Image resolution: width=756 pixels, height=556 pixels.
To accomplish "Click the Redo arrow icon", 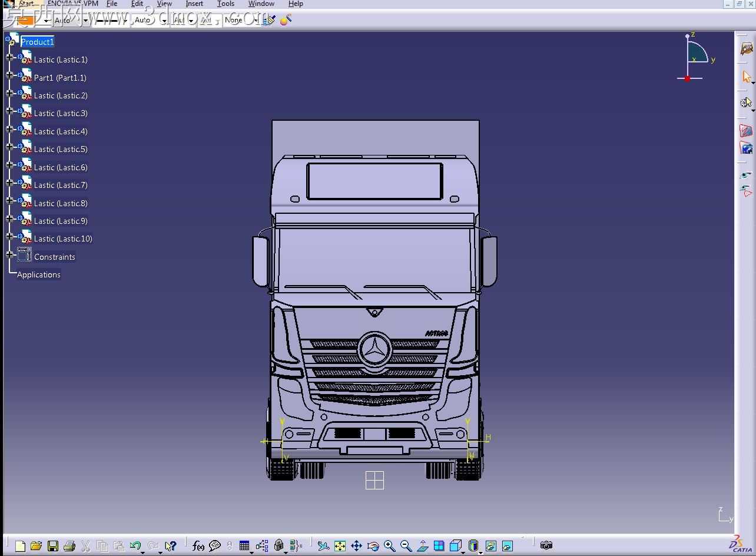I will 153,546.
